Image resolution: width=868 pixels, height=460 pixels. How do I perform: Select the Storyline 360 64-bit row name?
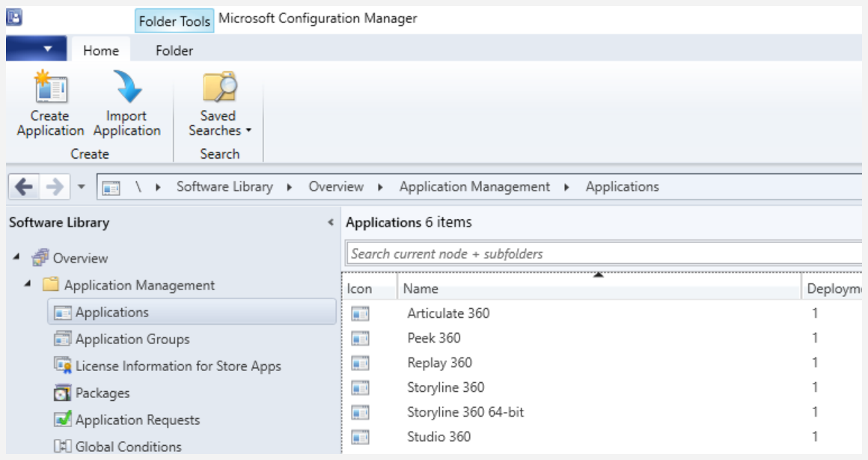pyautogui.click(x=465, y=412)
